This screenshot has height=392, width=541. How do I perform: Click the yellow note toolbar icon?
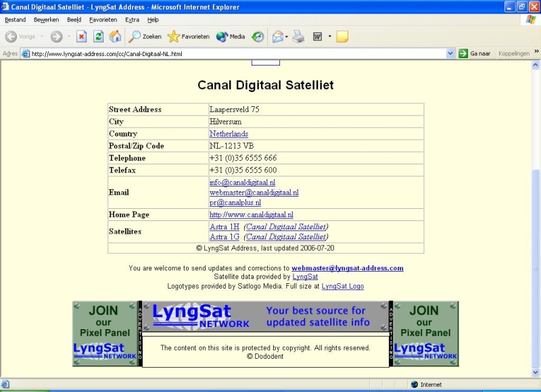(x=342, y=36)
